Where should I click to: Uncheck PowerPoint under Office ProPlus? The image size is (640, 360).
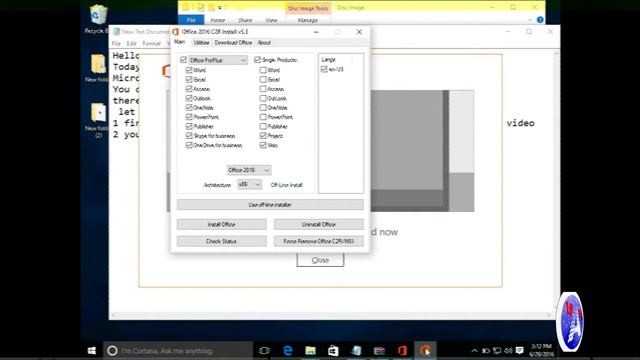click(x=189, y=117)
